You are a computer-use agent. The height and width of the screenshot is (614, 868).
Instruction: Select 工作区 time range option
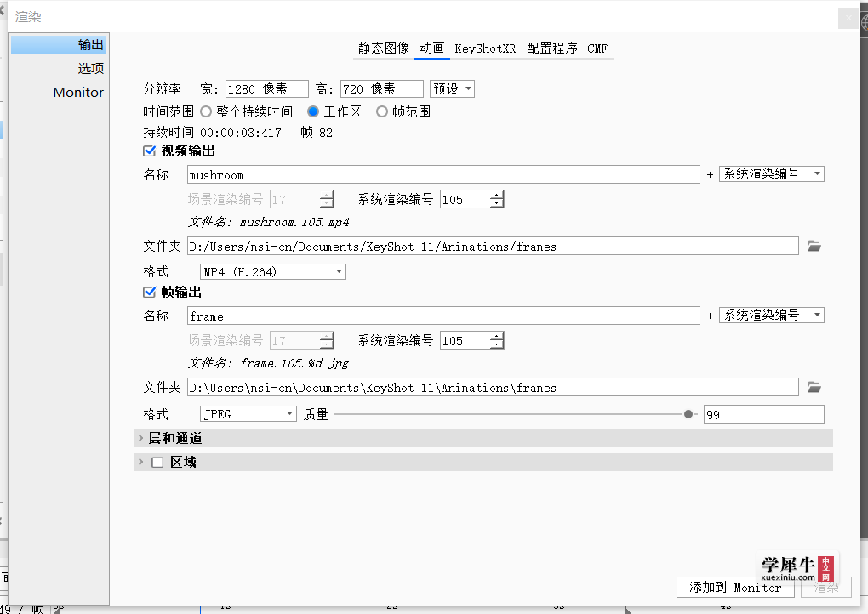(x=313, y=111)
